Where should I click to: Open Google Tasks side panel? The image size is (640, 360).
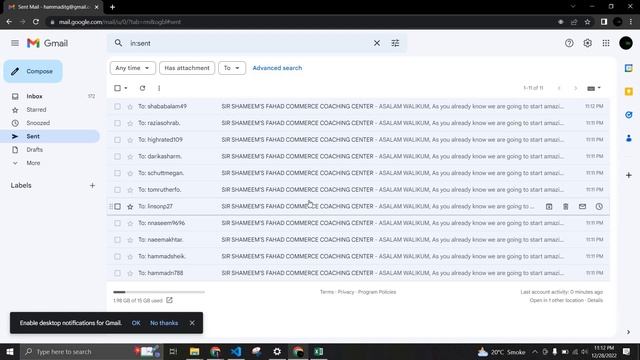(629, 115)
